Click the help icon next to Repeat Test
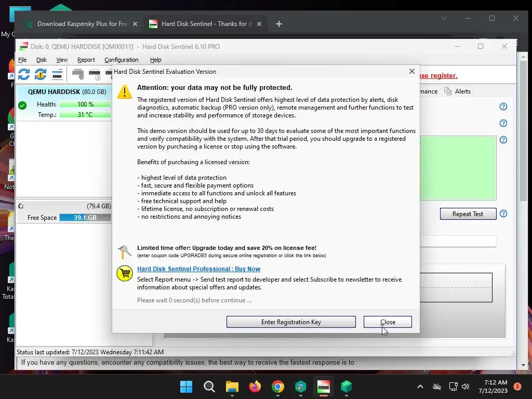This screenshot has height=399, width=532. (503, 214)
